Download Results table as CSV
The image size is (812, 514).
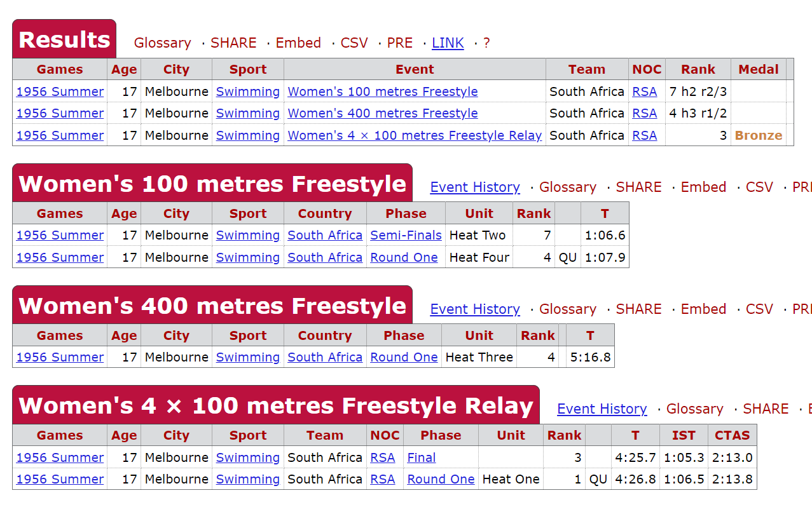click(354, 43)
